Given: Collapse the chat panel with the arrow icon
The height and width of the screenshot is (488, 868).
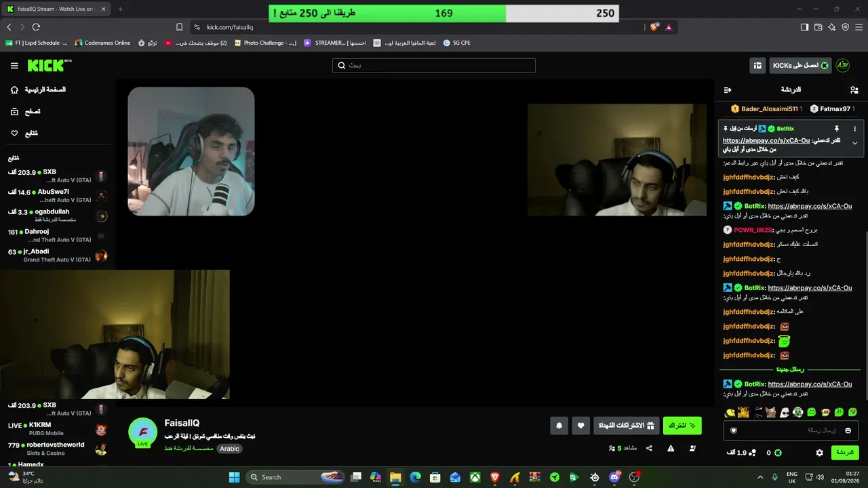Looking at the screenshot, I should click(728, 89).
